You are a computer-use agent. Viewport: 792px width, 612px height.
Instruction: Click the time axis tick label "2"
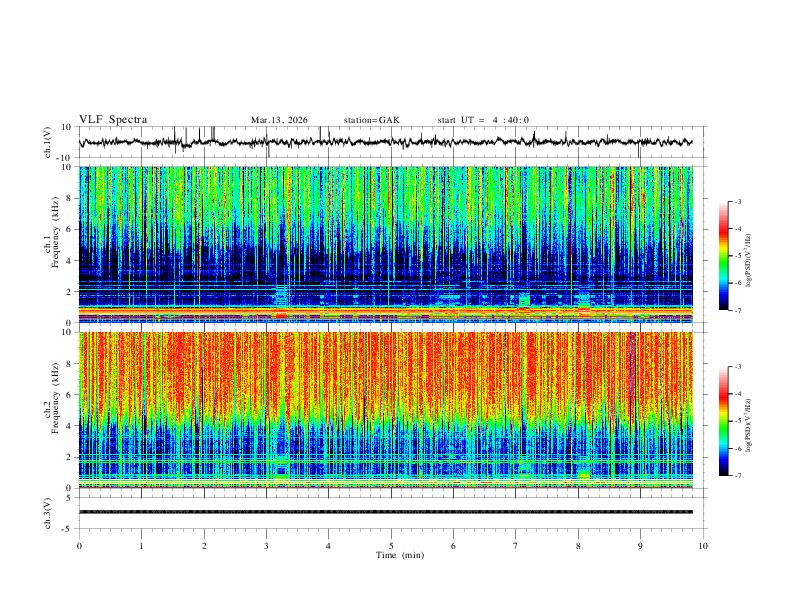click(x=204, y=546)
